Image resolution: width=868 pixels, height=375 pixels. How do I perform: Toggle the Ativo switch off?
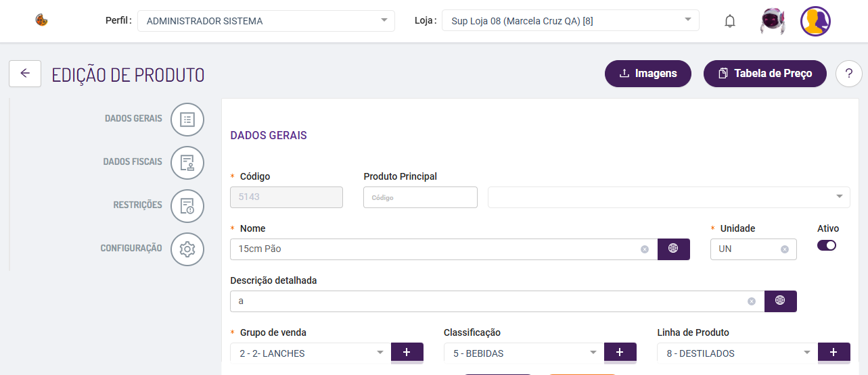click(x=827, y=245)
